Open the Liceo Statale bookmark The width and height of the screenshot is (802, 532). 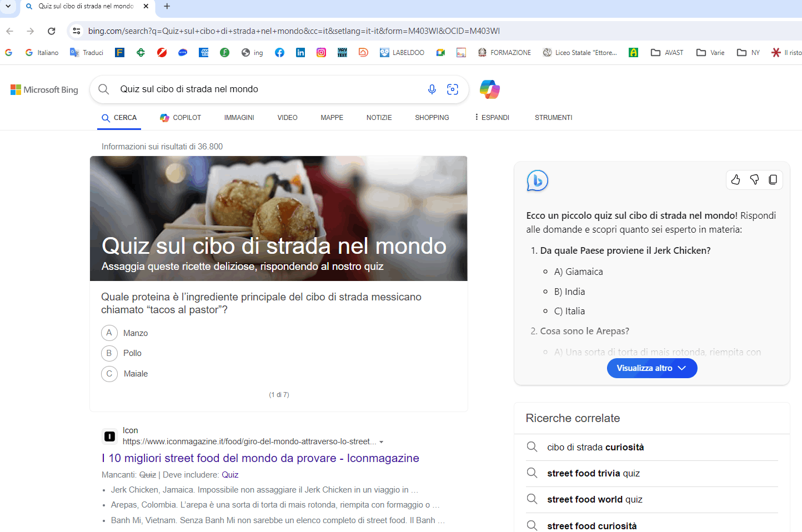[x=580, y=52]
